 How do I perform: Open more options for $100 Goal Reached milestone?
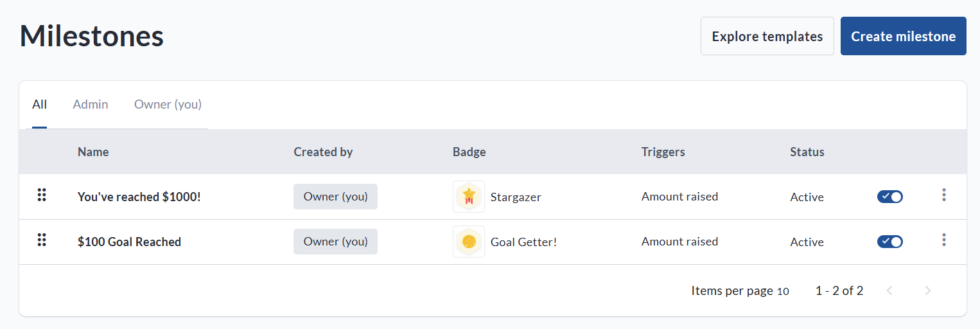(943, 240)
